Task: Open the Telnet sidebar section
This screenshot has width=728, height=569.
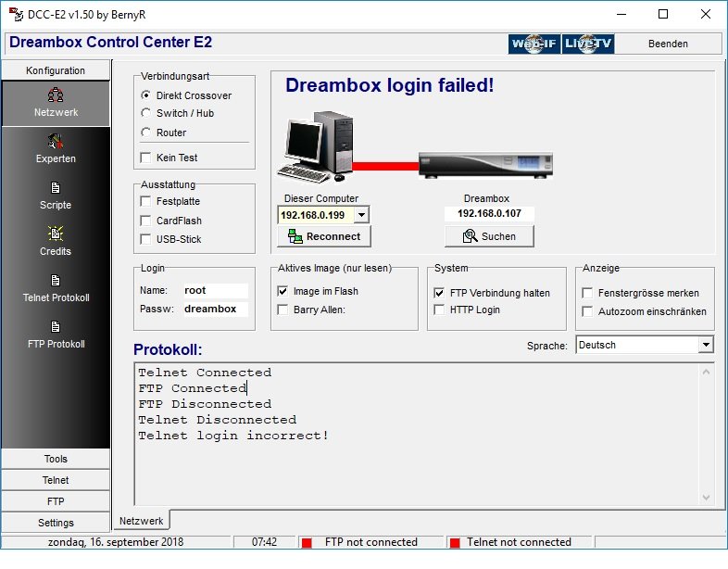Action: (x=56, y=480)
